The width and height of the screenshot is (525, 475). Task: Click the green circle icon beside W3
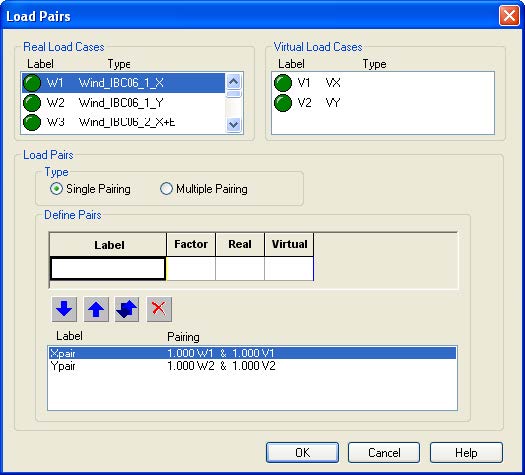pos(32,122)
